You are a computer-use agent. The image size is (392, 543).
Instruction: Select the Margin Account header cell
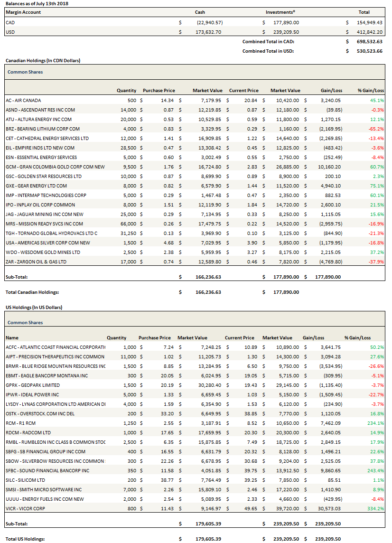pyautogui.click(x=23, y=12)
